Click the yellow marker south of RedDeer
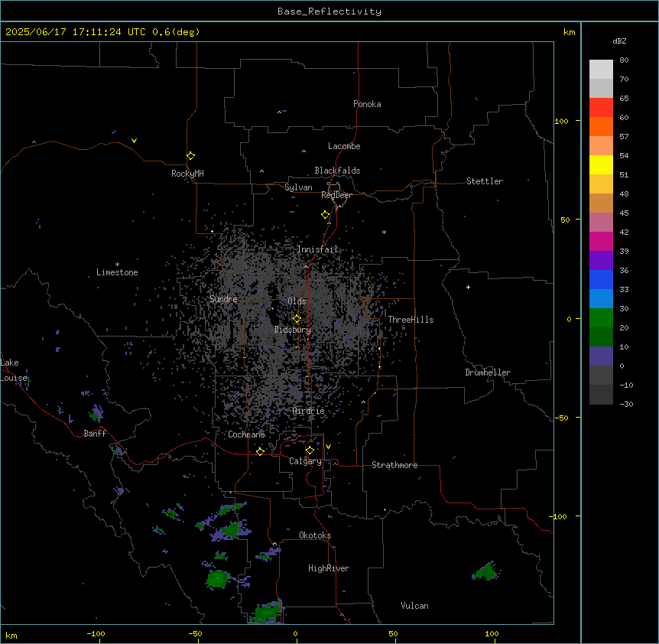This screenshot has height=644, width=659. point(326,214)
